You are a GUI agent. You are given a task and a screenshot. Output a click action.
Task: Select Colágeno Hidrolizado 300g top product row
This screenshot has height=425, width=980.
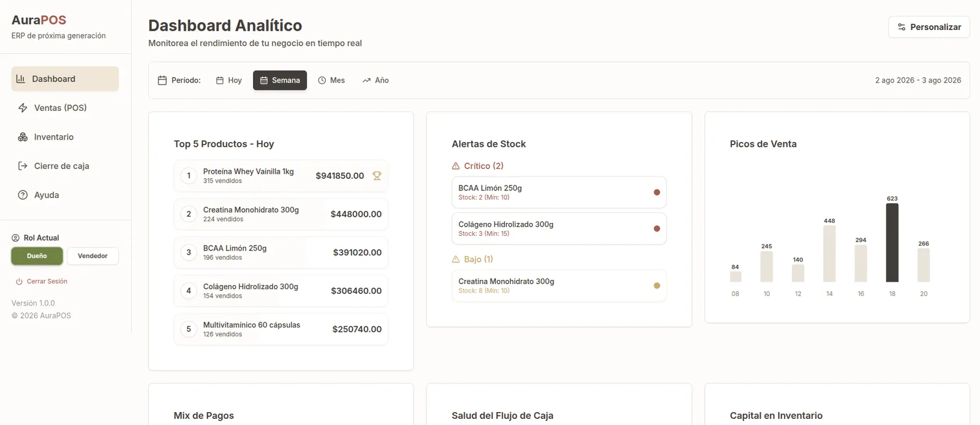pos(281,291)
